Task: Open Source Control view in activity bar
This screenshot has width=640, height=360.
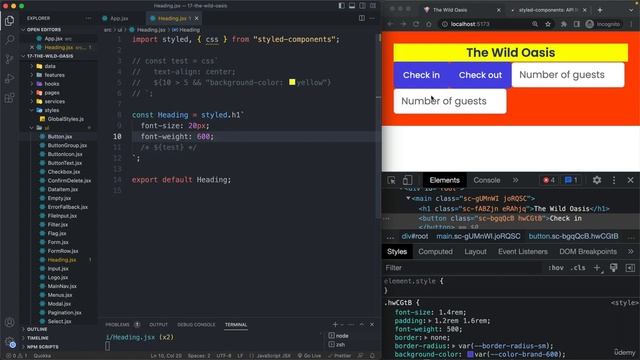Action: coord(9,59)
